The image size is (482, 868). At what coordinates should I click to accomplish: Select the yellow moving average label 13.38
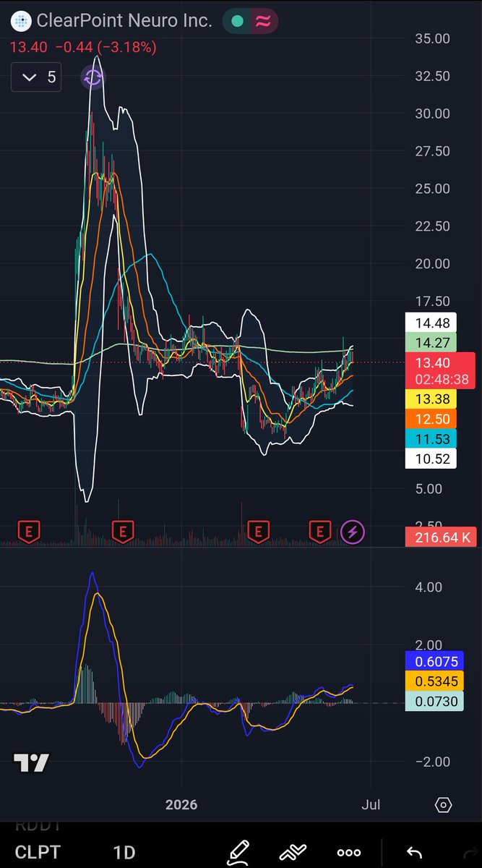pyautogui.click(x=431, y=401)
